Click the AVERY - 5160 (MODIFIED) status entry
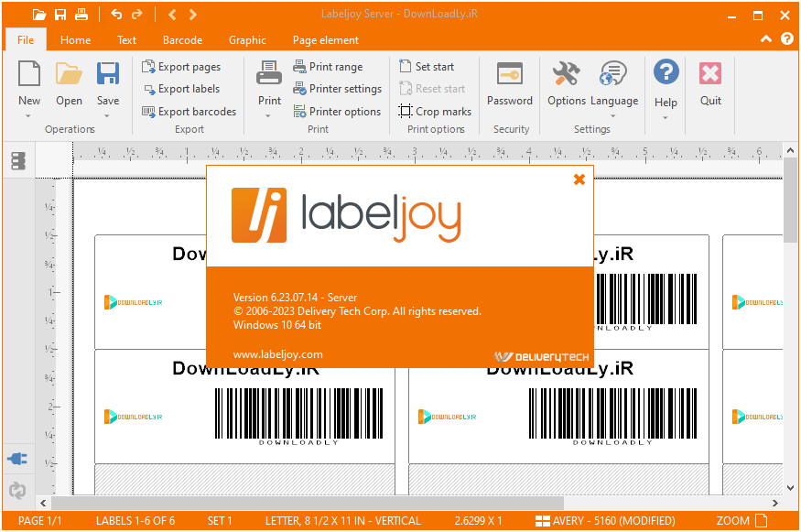Screen dimensions: 801x532 pyautogui.click(x=605, y=521)
